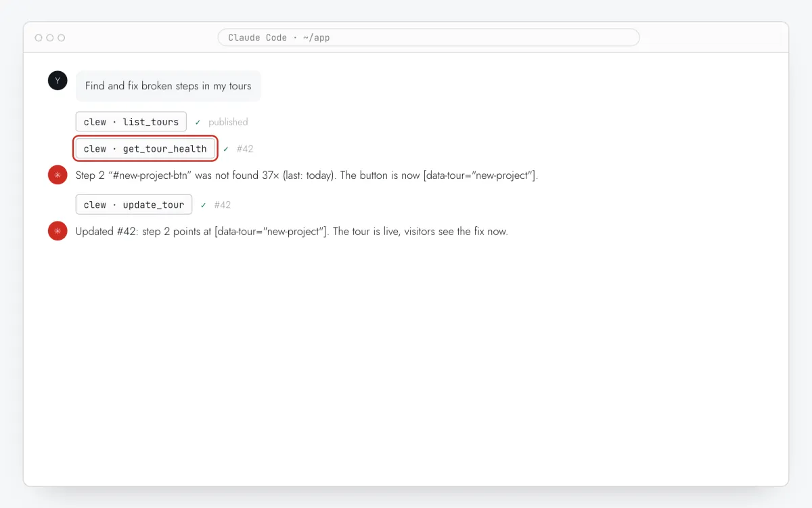This screenshot has width=812, height=508.
Task: Click the third window control circle in title bar
Action: click(x=62, y=38)
